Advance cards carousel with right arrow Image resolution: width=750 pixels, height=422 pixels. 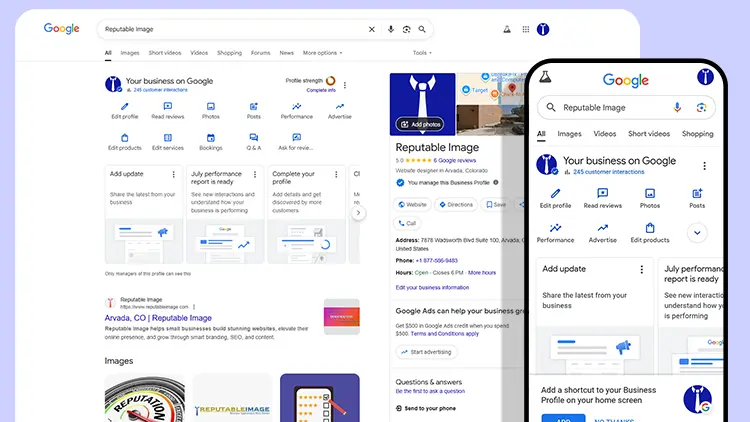[x=358, y=213]
